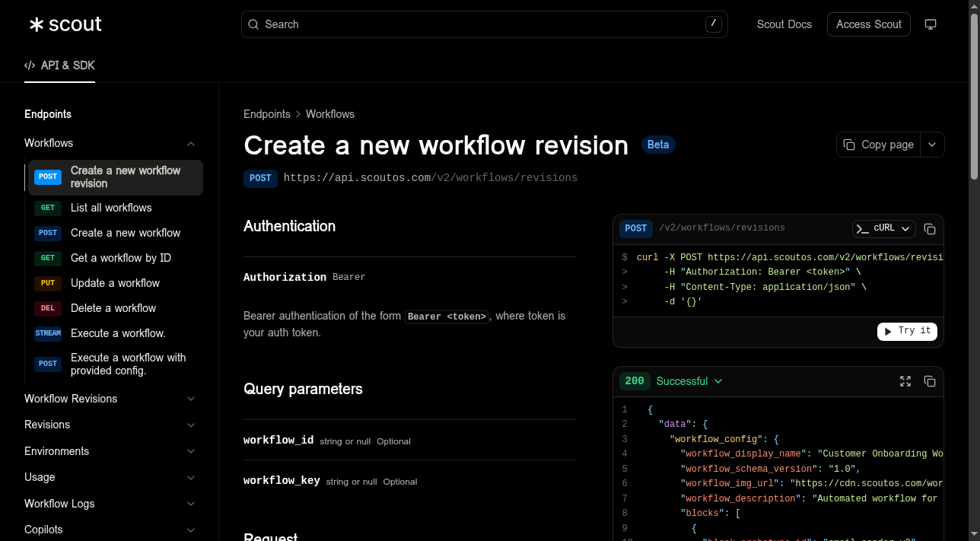Click the Beta badge
Viewport: 980px width, 541px height.
(658, 145)
